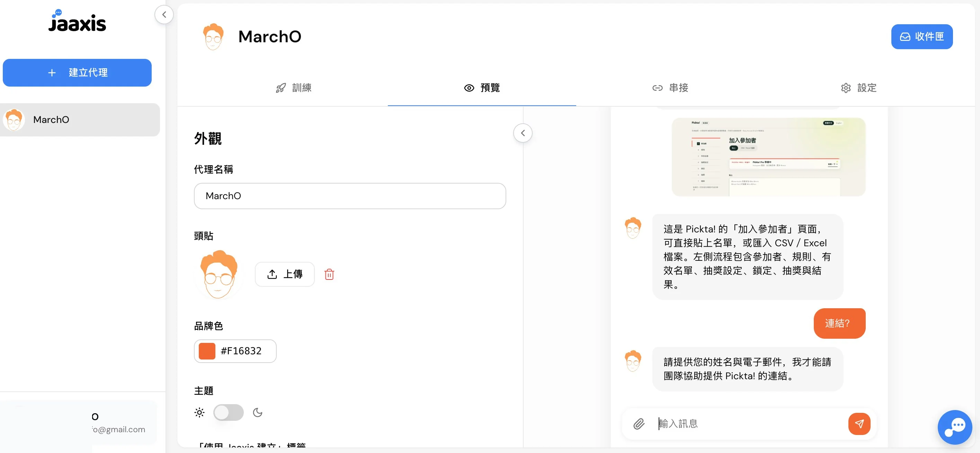The height and width of the screenshot is (453, 980).
Task: Delete avatar with red trash icon
Action: (x=329, y=274)
